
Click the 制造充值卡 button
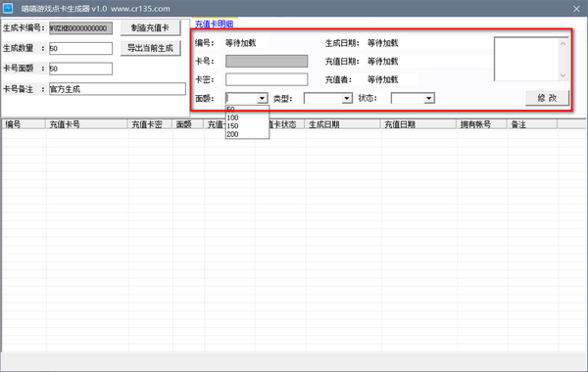150,28
